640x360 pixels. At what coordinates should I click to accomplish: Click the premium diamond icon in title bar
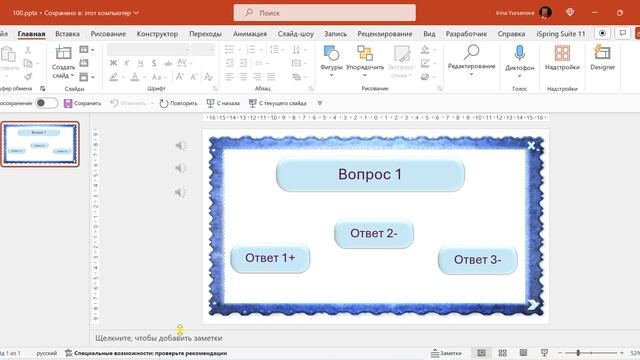pos(570,13)
